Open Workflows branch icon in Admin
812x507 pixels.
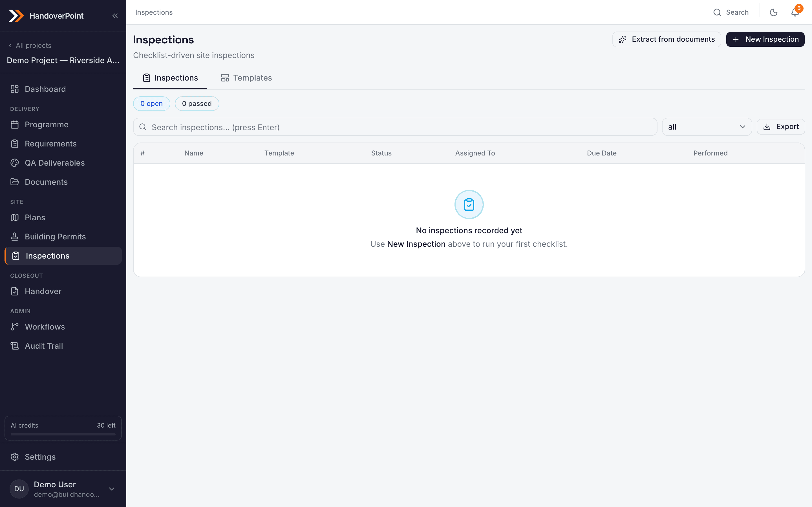[15, 327]
